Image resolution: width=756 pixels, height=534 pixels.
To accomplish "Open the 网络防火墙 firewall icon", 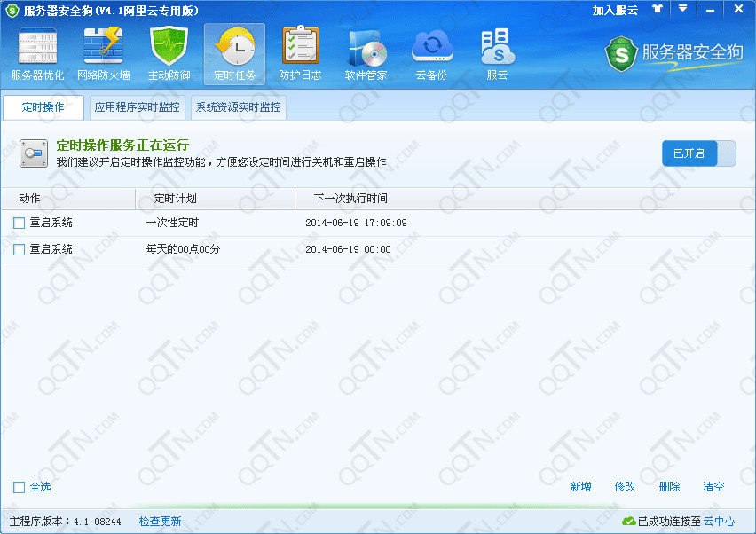I will [x=103, y=54].
